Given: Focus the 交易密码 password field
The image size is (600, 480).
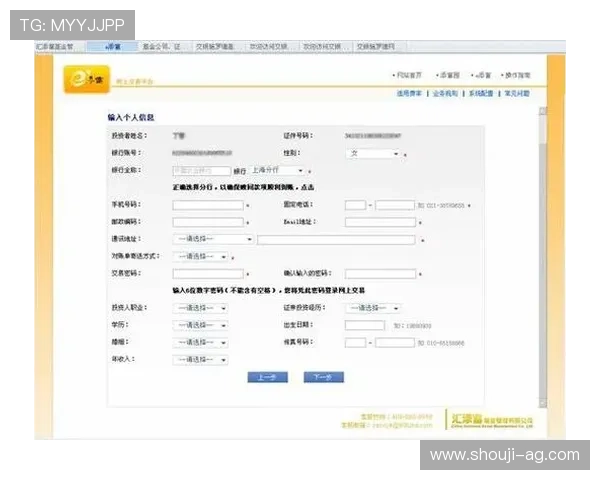Looking at the screenshot, I should pyautogui.click(x=208, y=273).
